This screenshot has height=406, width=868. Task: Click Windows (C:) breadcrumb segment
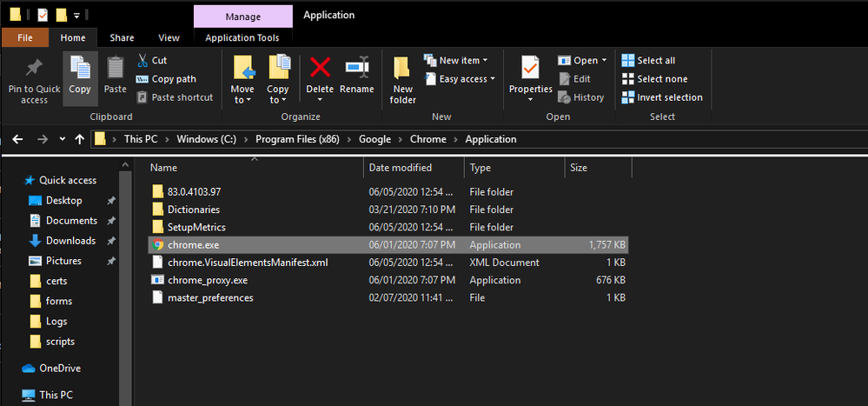[x=207, y=139]
